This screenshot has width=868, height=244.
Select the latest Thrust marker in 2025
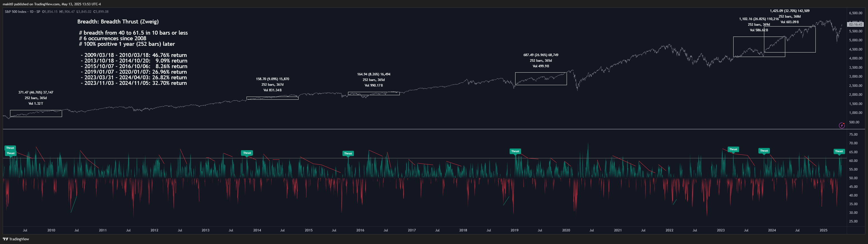pyautogui.click(x=839, y=151)
